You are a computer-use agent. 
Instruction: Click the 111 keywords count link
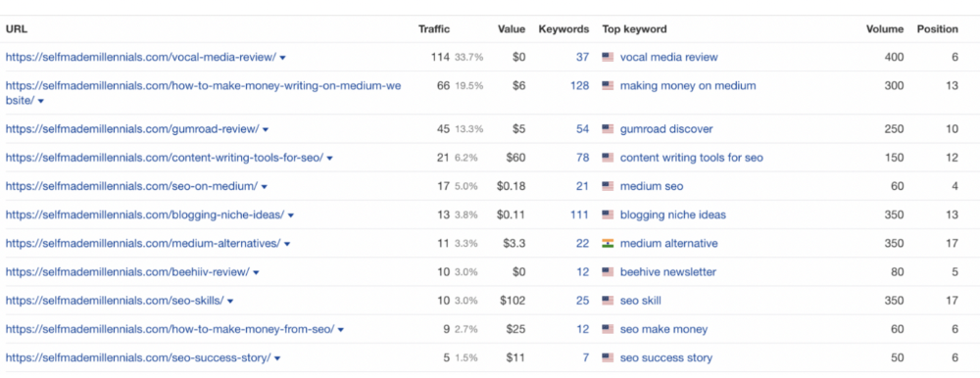(x=580, y=214)
